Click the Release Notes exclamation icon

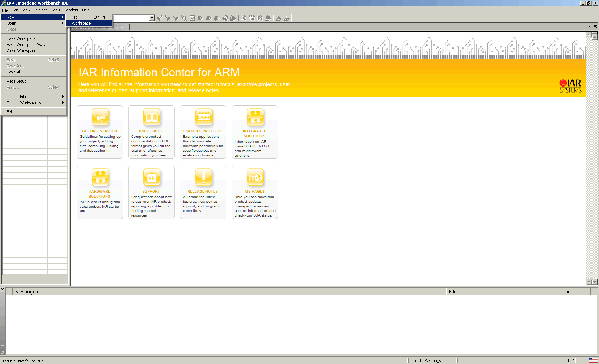pos(204,177)
